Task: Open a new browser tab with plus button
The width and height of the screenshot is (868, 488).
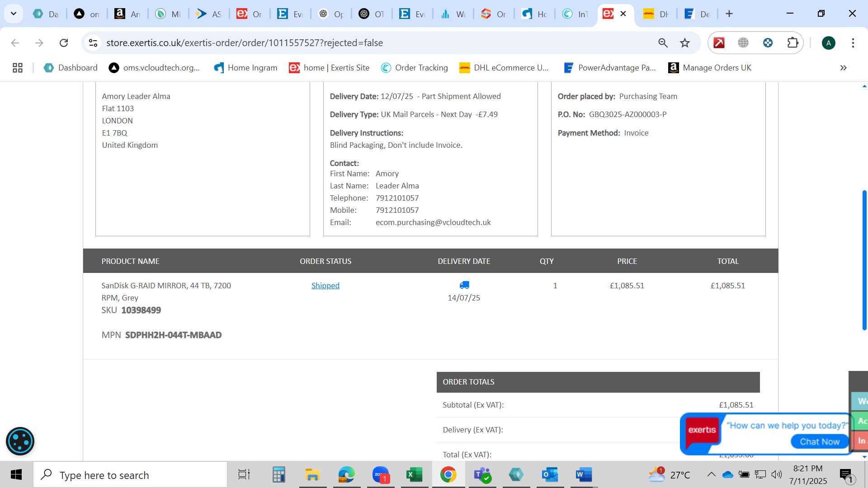Action: 729,14
